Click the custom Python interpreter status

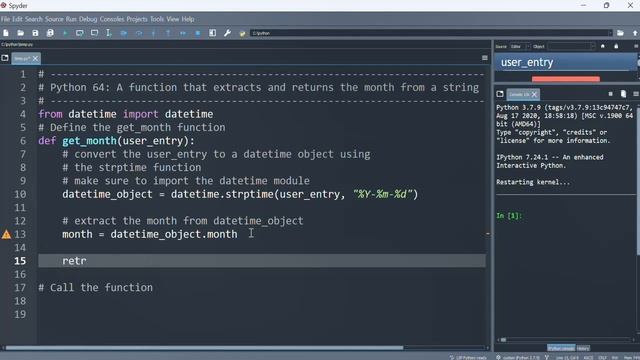[x=518, y=358]
